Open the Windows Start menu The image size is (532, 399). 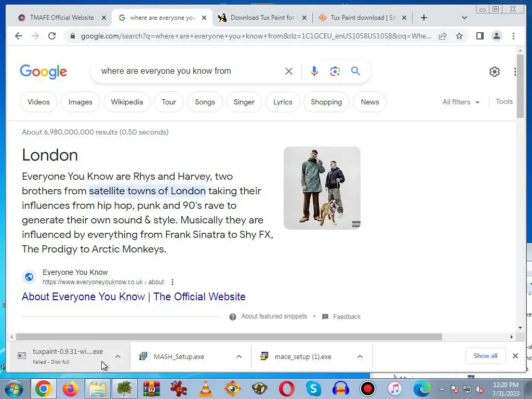coord(14,389)
